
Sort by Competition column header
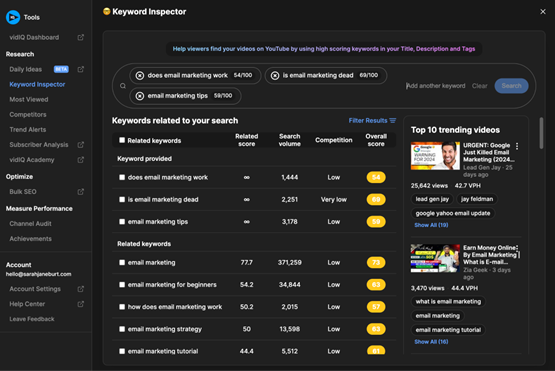pyautogui.click(x=333, y=140)
